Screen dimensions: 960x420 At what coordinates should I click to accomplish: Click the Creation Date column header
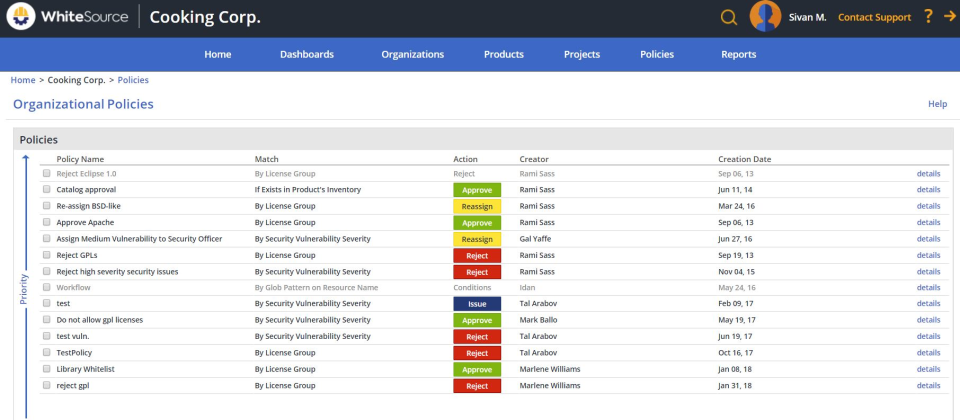pyautogui.click(x=744, y=159)
